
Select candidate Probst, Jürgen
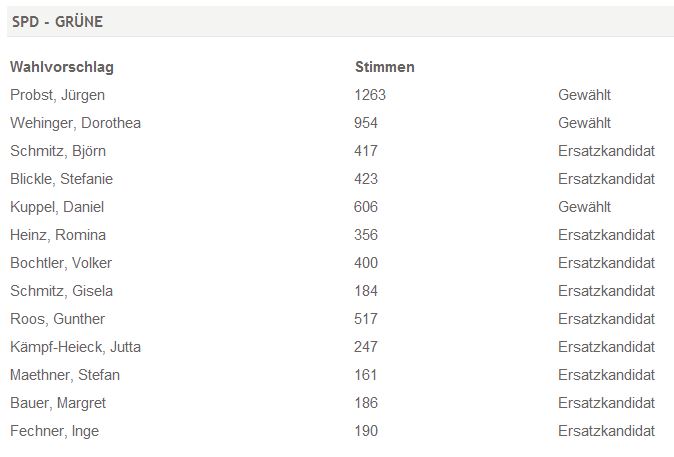pyautogui.click(x=57, y=95)
